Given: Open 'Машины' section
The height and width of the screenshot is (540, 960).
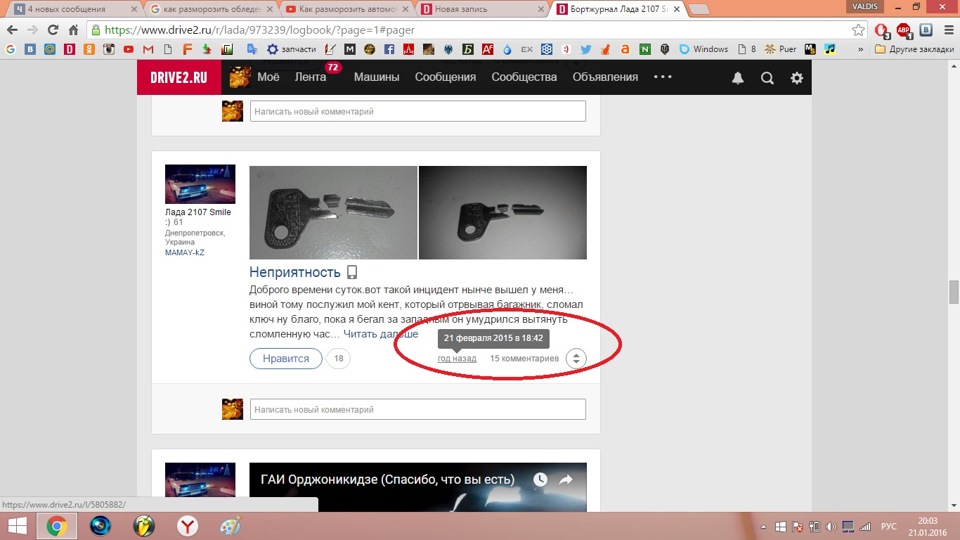Looking at the screenshot, I should point(377,77).
